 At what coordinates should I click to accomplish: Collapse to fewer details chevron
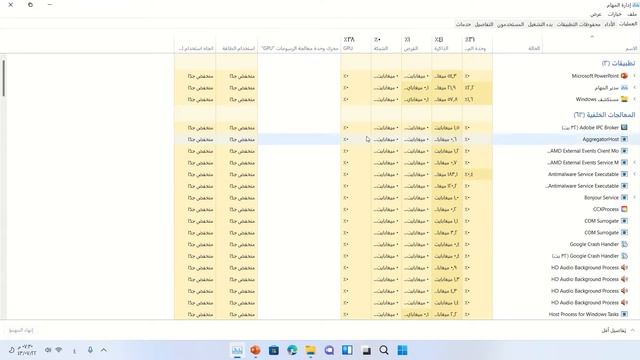click(633, 330)
